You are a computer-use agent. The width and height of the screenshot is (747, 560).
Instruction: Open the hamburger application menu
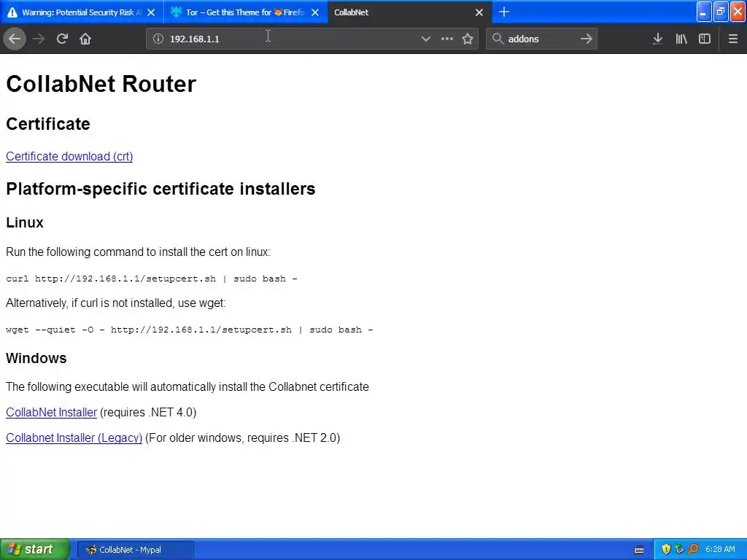click(x=733, y=39)
